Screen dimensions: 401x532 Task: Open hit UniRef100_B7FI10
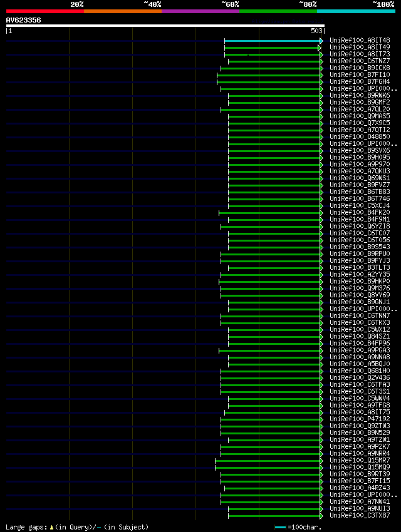tap(360, 74)
